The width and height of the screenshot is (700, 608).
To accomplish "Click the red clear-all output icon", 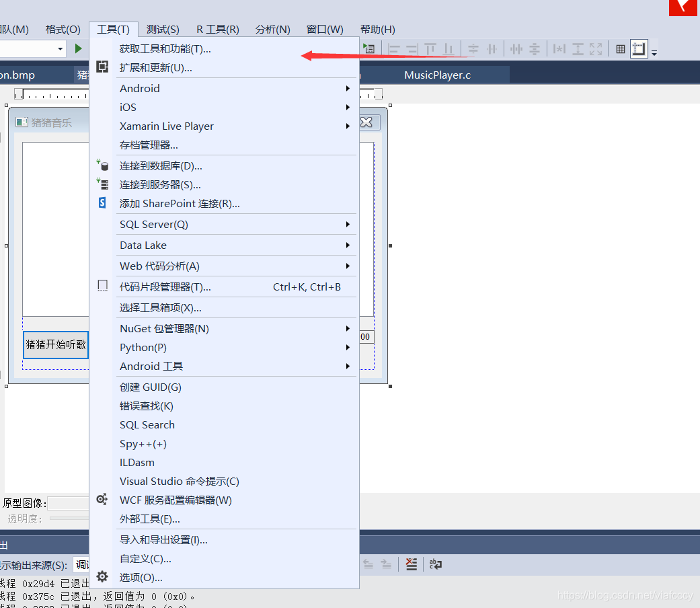I will [411, 564].
